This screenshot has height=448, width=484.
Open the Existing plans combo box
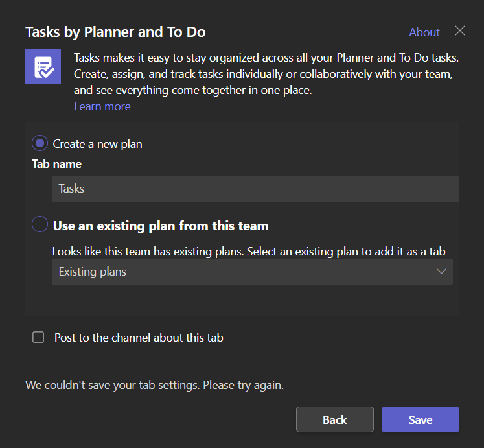click(252, 272)
